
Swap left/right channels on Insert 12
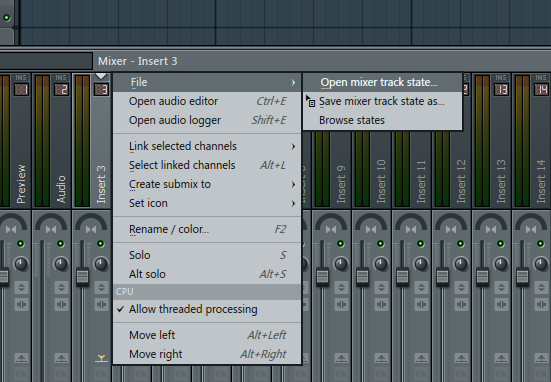tap(461, 304)
